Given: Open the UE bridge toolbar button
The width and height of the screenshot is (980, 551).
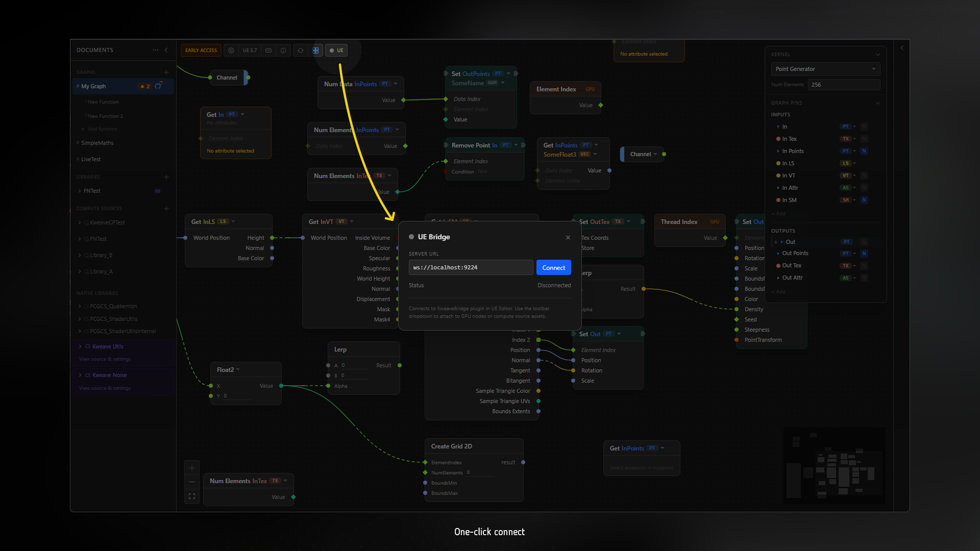Looking at the screenshot, I should 336,51.
